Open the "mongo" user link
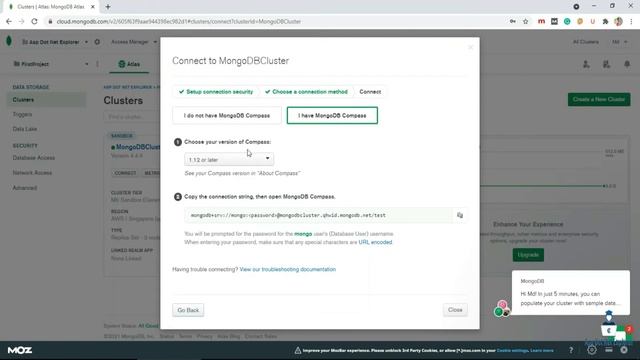Screen dimensions: 640x360 click(x=303, y=234)
